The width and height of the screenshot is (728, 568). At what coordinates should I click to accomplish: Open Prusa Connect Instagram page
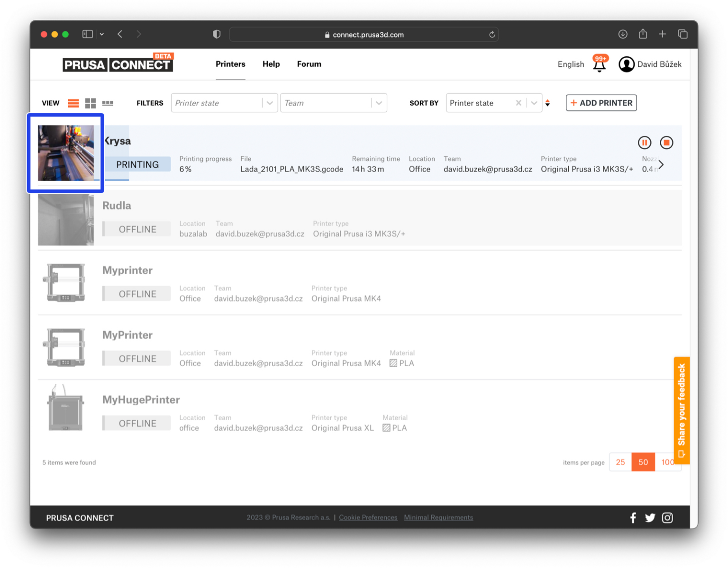coord(667,517)
